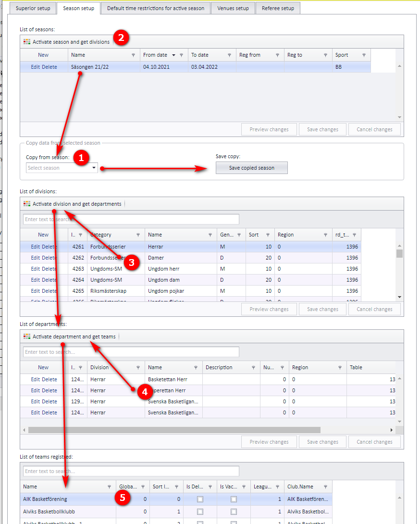
Task: Open filter on Reg to column
Action: (325, 55)
